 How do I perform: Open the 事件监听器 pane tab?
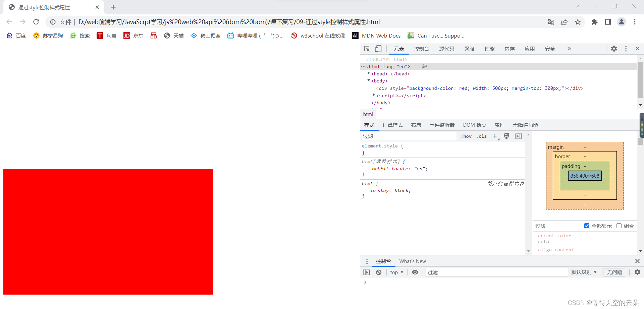(442, 125)
